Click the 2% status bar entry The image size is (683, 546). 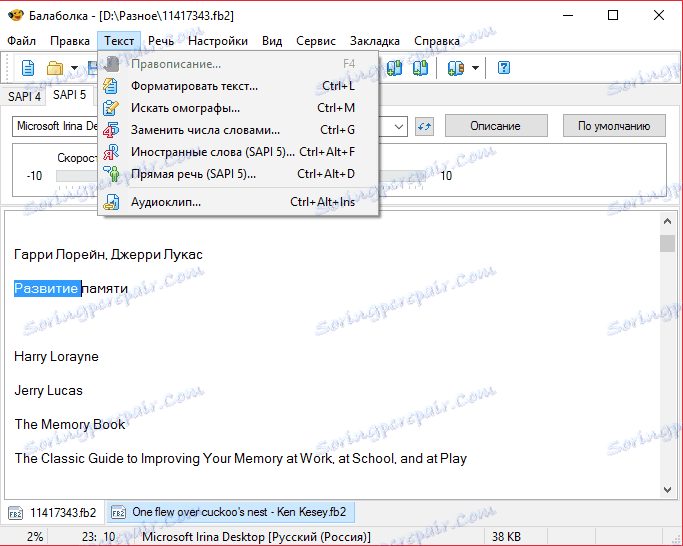pos(35,537)
